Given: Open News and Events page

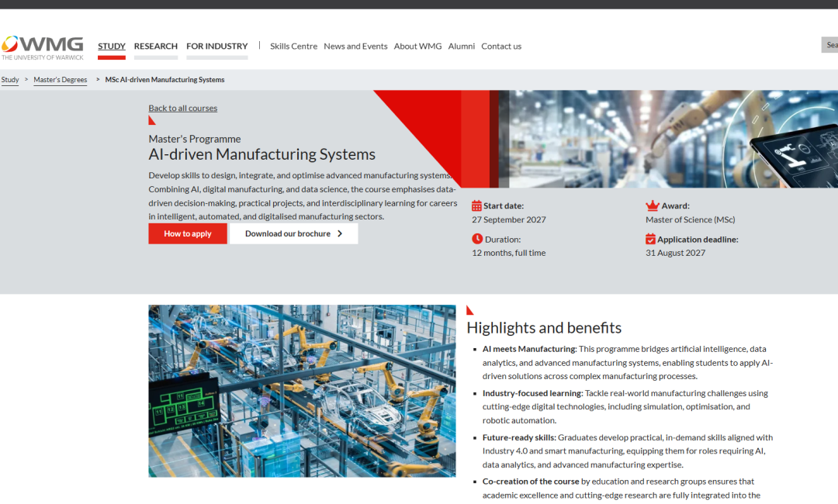Looking at the screenshot, I should (x=355, y=46).
